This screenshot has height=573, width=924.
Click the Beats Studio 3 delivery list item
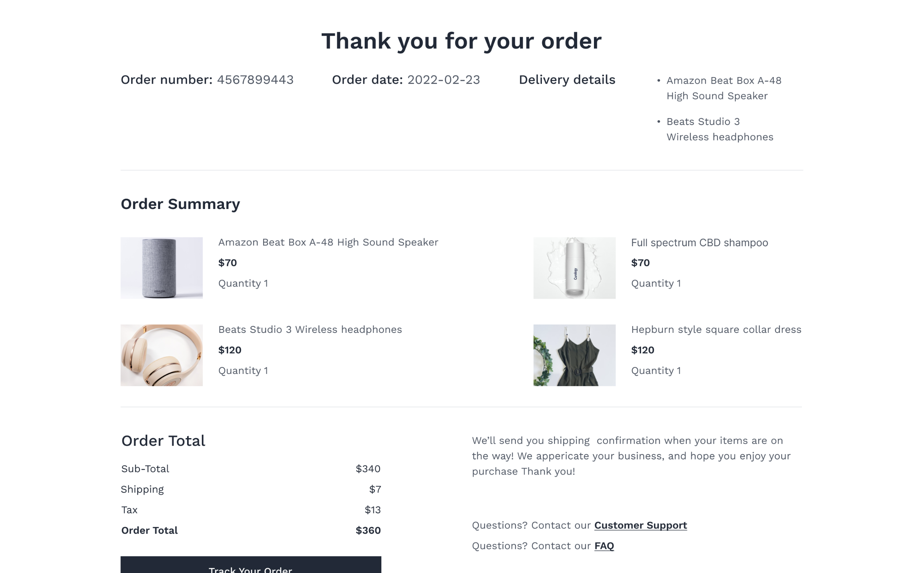(x=719, y=129)
